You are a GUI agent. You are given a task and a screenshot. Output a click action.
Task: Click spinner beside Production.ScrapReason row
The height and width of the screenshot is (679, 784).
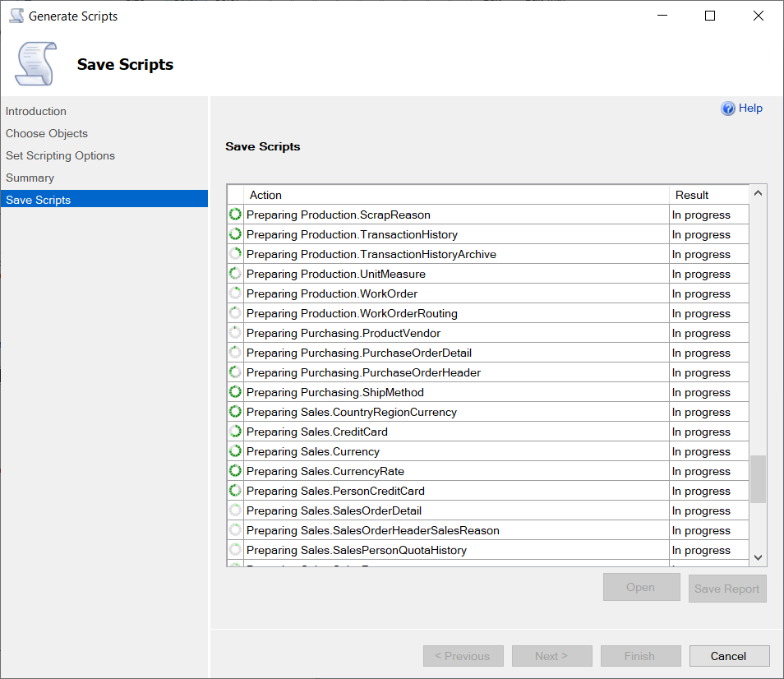click(235, 214)
